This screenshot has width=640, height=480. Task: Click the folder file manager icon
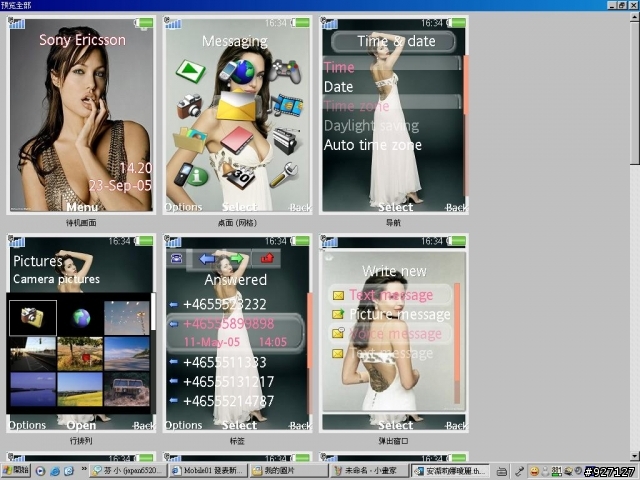(x=189, y=140)
